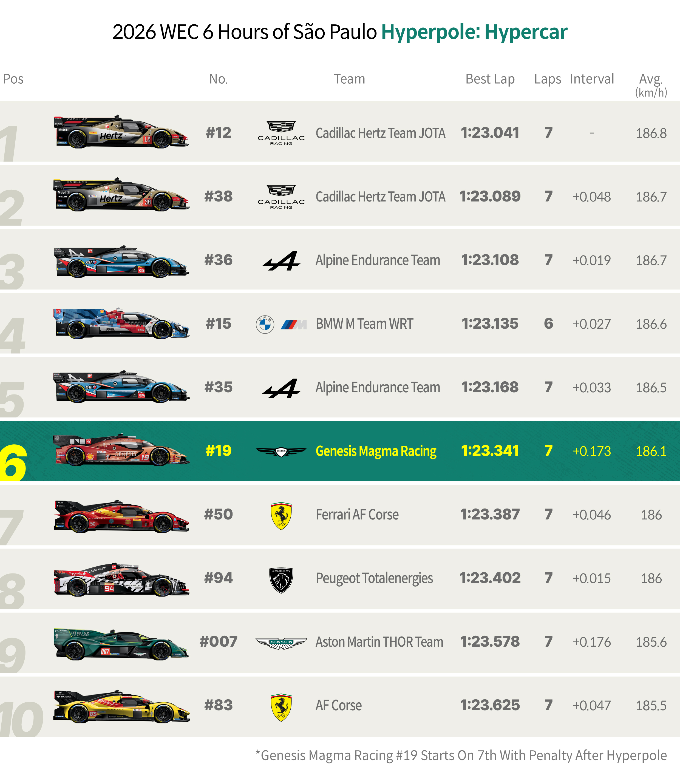Click best lap '1:23.135'
Image resolution: width=680 pixels, height=784 pixels.
[490, 324]
